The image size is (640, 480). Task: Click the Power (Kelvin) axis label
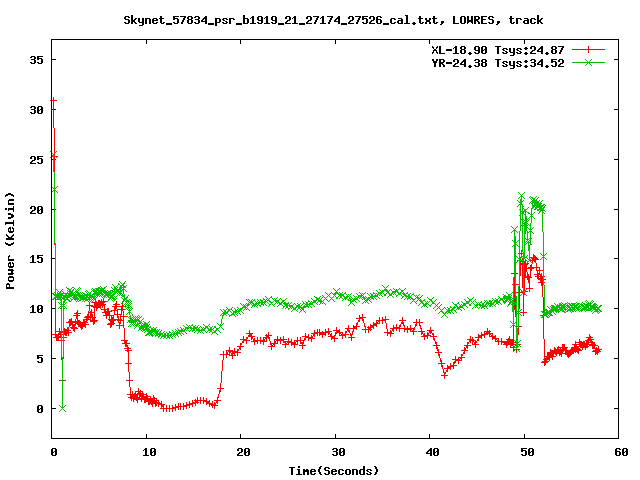pos(10,241)
